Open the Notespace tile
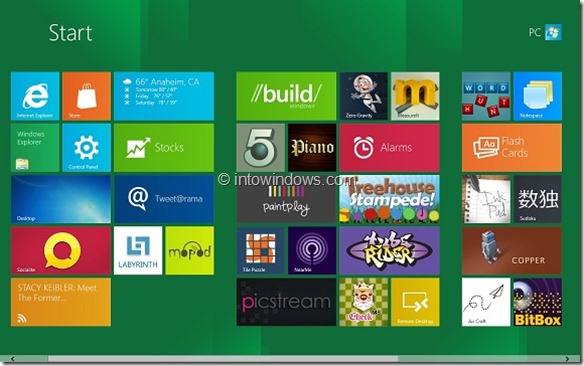The image size is (584, 366). tap(537, 96)
